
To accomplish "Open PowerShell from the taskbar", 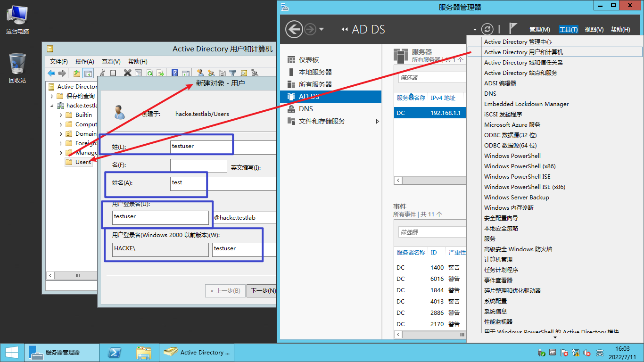I will [115, 352].
